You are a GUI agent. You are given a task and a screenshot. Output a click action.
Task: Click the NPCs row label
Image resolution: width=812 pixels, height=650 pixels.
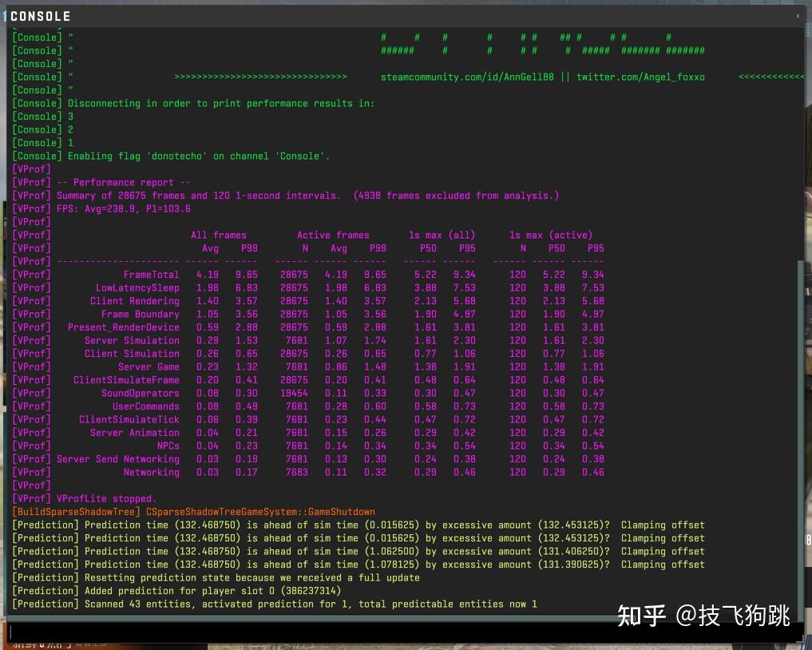(x=168, y=446)
